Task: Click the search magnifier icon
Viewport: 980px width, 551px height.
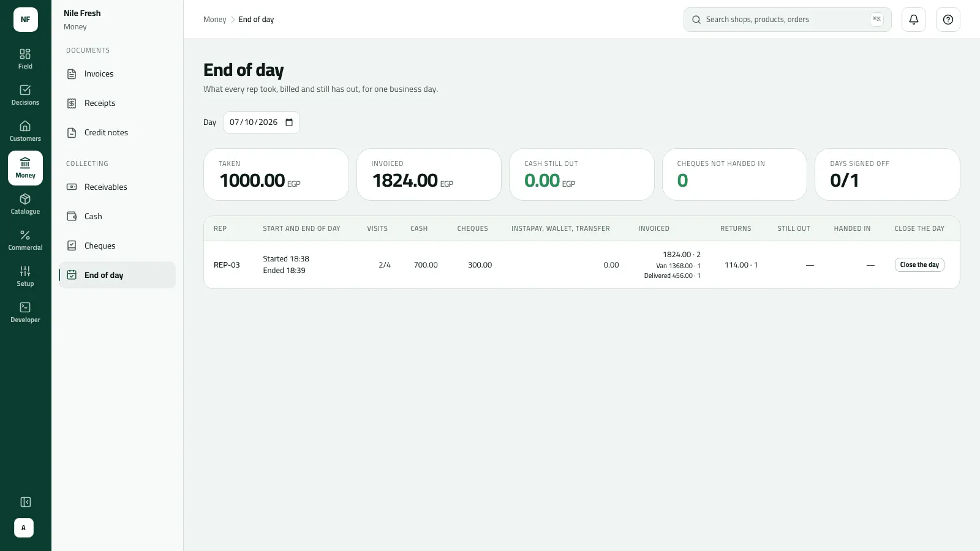Action: [696, 20]
